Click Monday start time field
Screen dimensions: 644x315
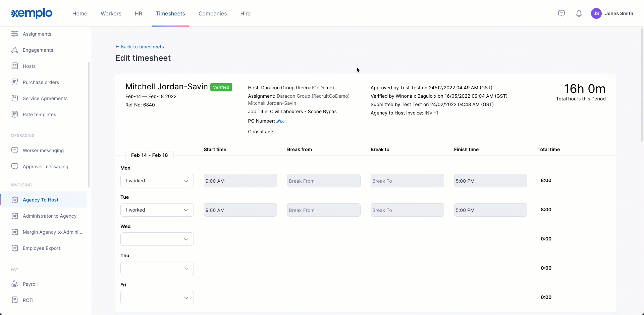tap(240, 181)
